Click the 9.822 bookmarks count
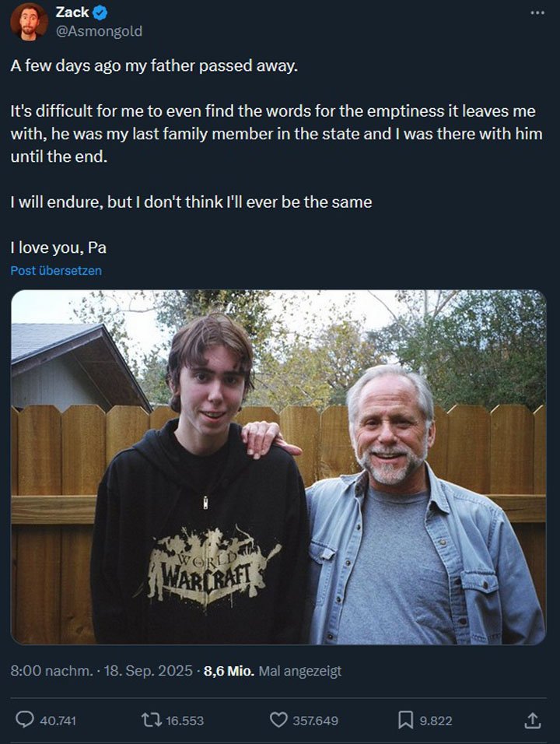This screenshot has width=560, height=744. pos(436,721)
